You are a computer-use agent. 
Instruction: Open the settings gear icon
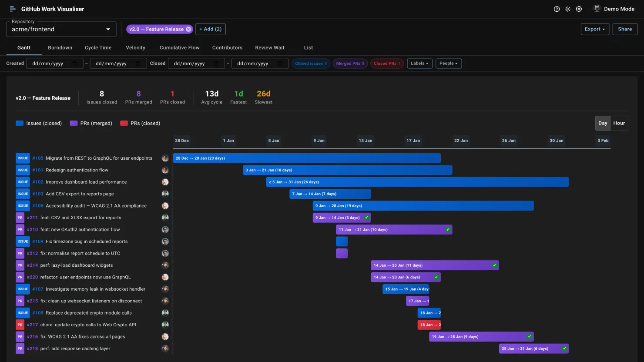(579, 9)
